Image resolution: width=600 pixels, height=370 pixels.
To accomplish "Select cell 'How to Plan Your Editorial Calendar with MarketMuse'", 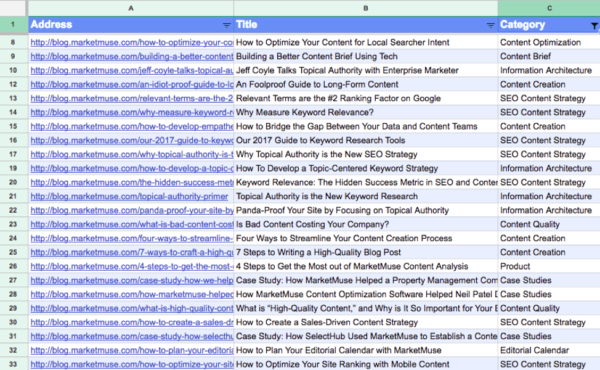I will pyautogui.click(x=366, y=350).
